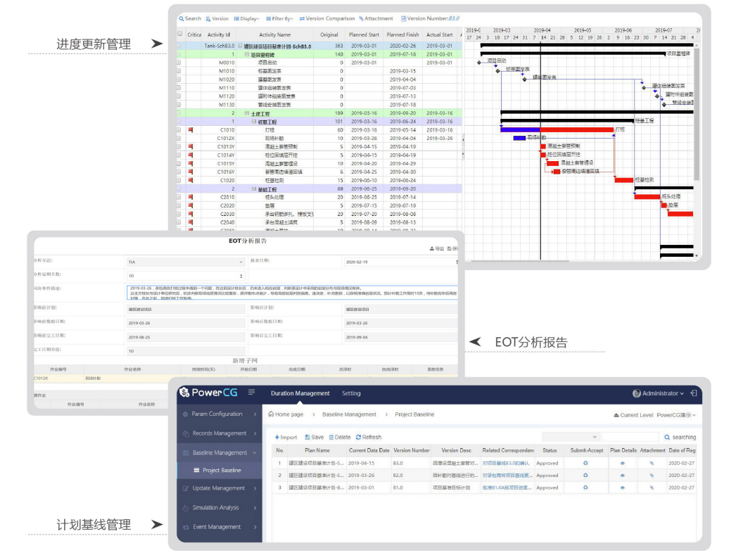Click the 项目启动 milestone diamond in Gantt chart
This screenshot has height=560, width=736.
(x=479, y=63)
